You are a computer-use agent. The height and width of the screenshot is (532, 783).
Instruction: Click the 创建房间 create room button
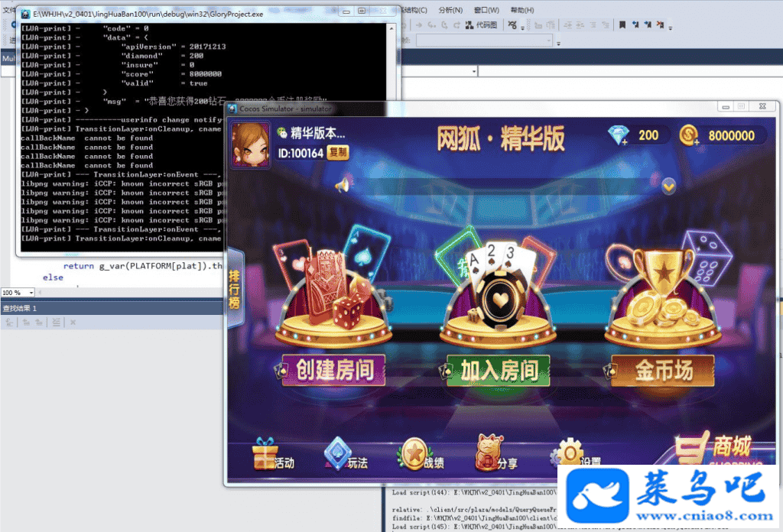[x=333, y=371]
